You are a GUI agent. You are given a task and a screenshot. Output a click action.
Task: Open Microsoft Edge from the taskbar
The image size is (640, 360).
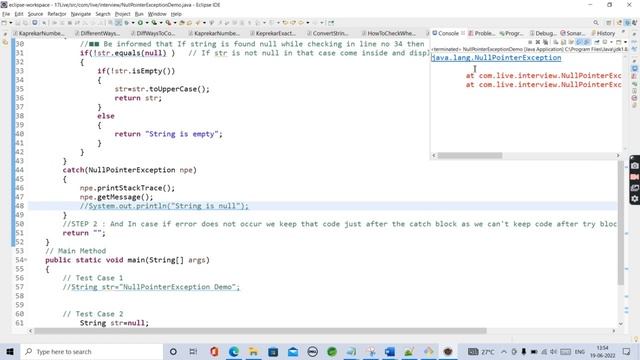[234, 351]
